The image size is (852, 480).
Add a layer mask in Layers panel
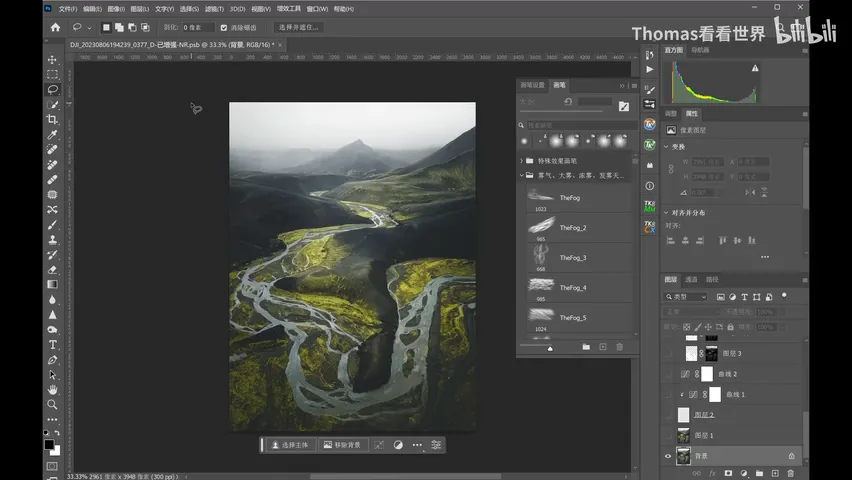pyautogui.click(x=728, y=473)
